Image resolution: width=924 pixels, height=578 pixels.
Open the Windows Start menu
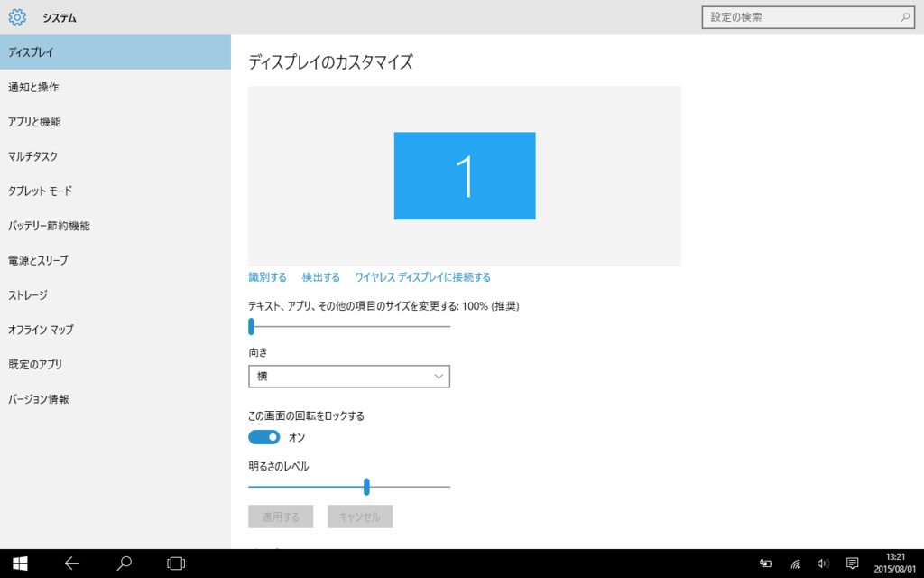[18, 561]
